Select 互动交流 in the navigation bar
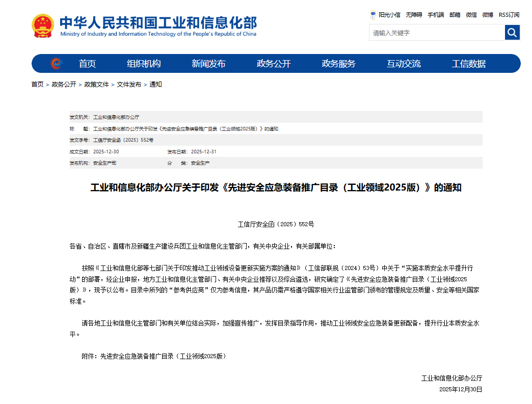Screen dimensions: 532x404 click(x=403, y=63)
